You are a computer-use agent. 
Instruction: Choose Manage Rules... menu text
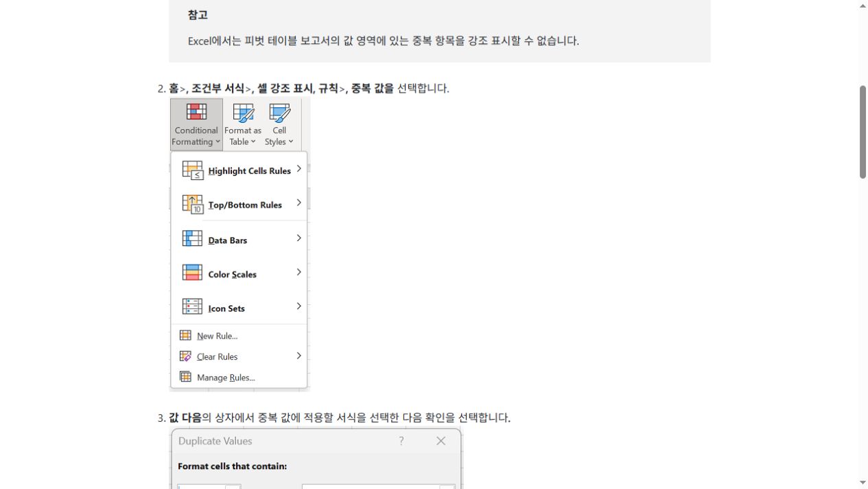coord(226,377)
